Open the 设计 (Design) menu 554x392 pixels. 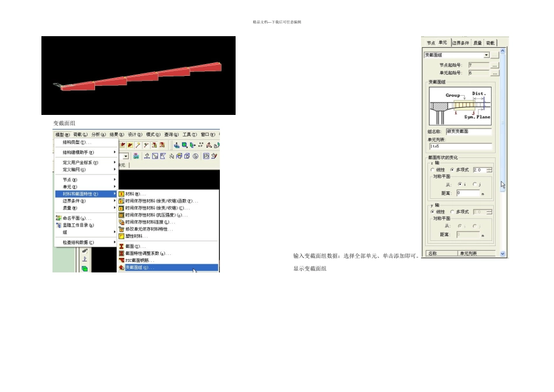tap(135, 135)
